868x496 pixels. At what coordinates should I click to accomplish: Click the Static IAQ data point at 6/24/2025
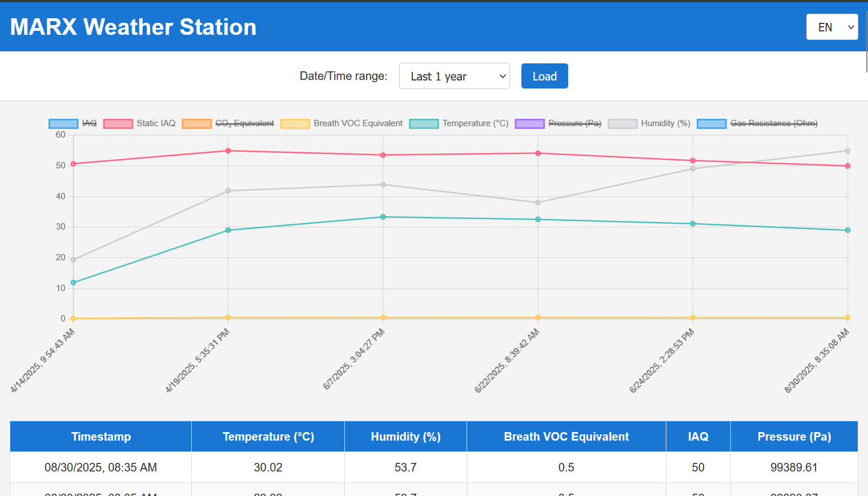click(693, 160)
